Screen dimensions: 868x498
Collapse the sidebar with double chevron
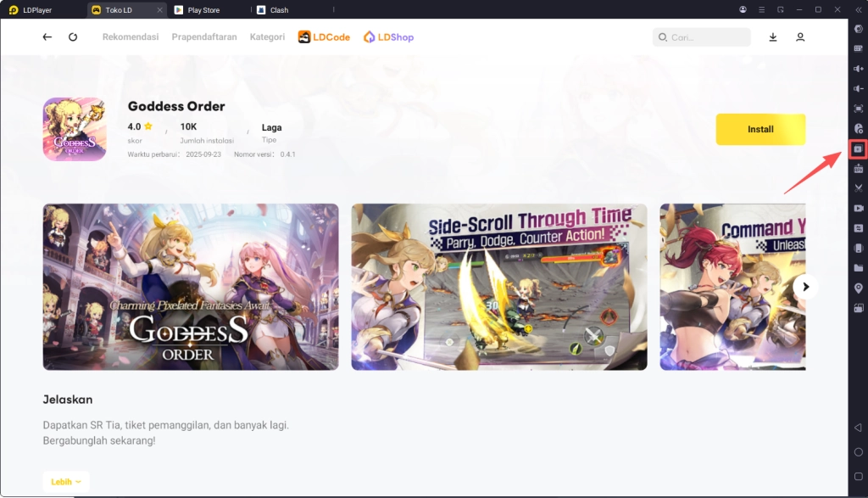coord(859,10)
